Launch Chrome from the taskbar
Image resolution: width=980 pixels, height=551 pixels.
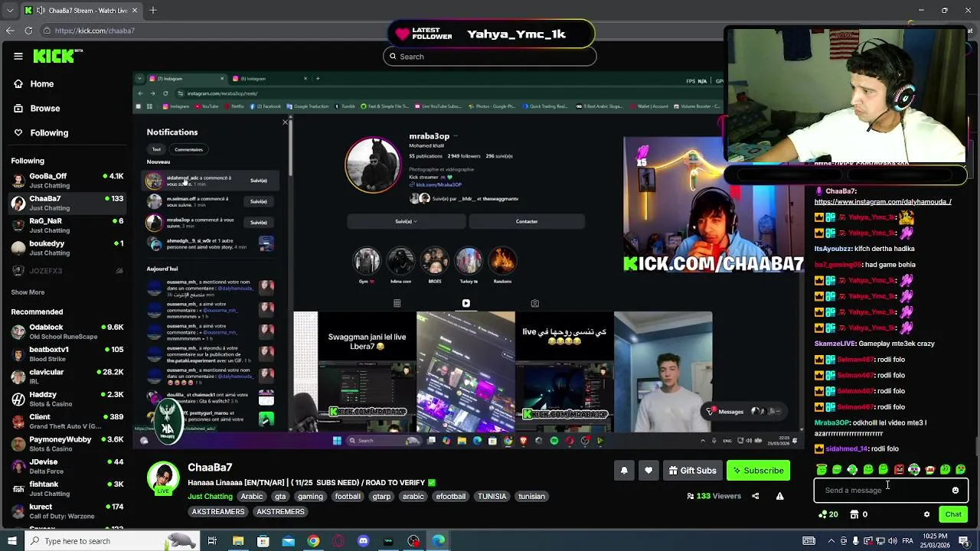313,541
